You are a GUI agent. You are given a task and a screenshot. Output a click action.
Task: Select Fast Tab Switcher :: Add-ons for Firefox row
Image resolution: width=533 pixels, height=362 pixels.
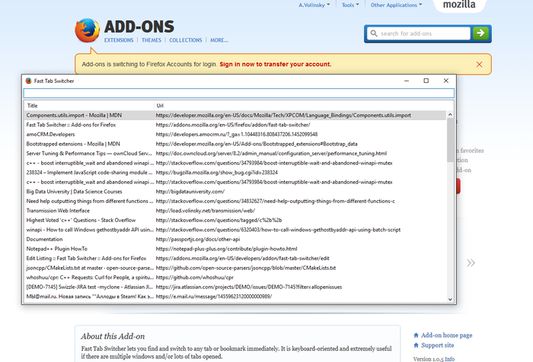[235, 125]
